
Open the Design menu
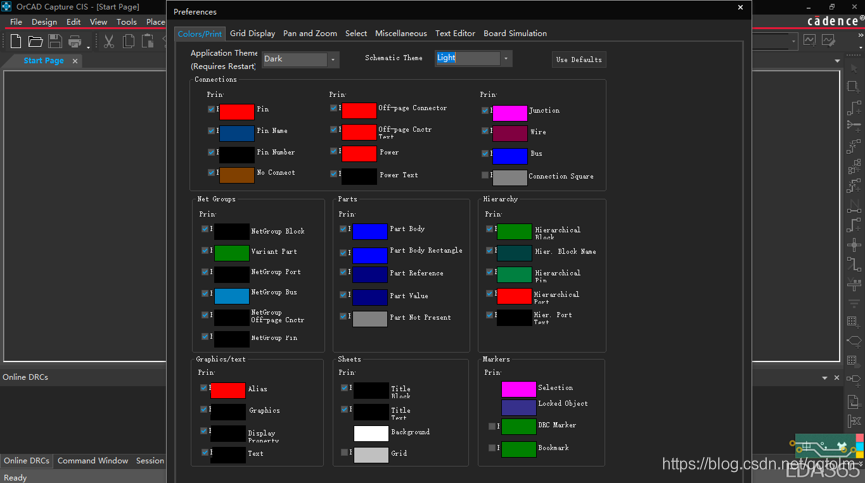(x=44, y=22)
